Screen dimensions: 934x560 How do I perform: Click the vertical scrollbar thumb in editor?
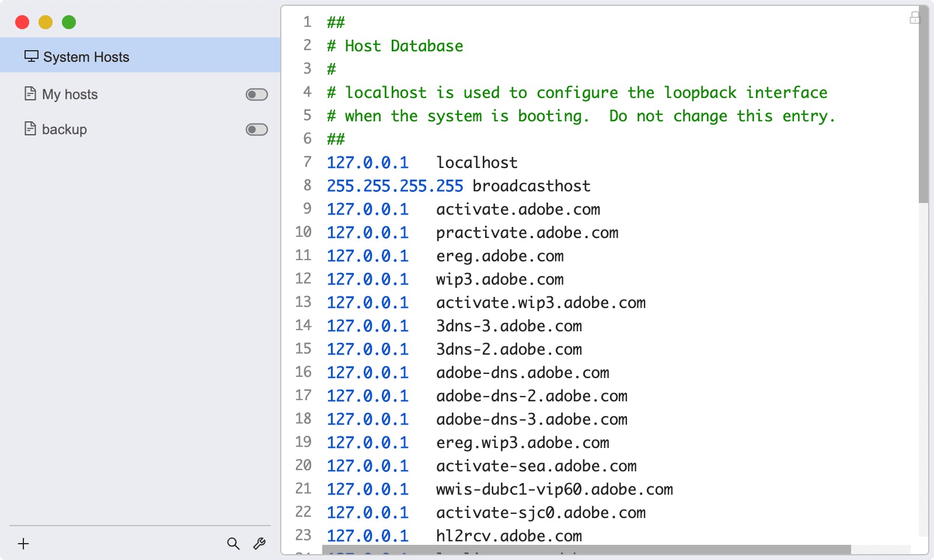[923, 105]
